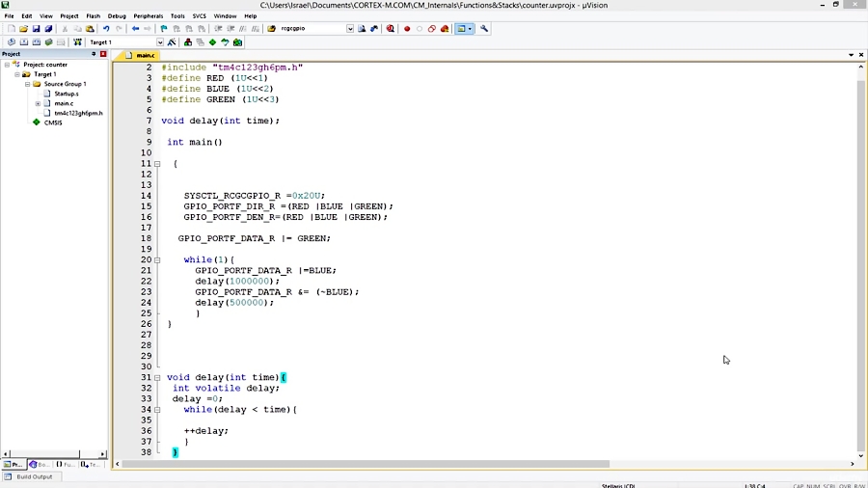Open the Peripherals menu
This screenshot has height=488, width=868.
149,16
